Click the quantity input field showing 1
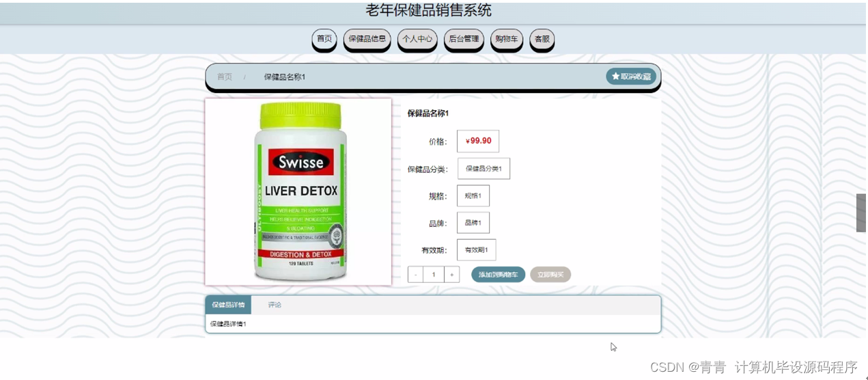The height and width of the screenshot is (380, 868). 434,275
